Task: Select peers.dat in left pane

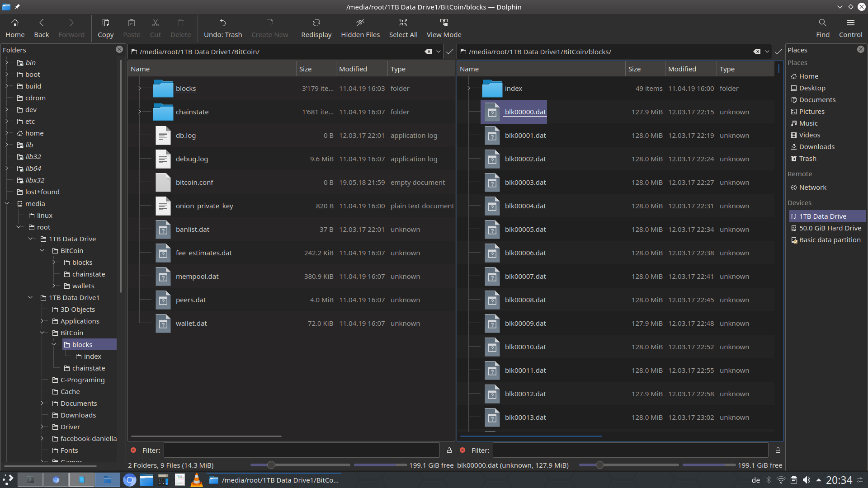Action: 190,300
